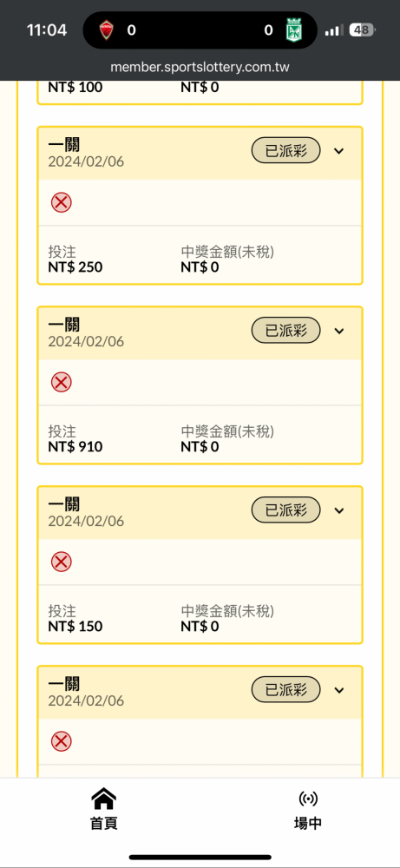Tap the member.sportslottery.com.tw address bar
This screenshot has height=868, width=400.
(200, 68)
